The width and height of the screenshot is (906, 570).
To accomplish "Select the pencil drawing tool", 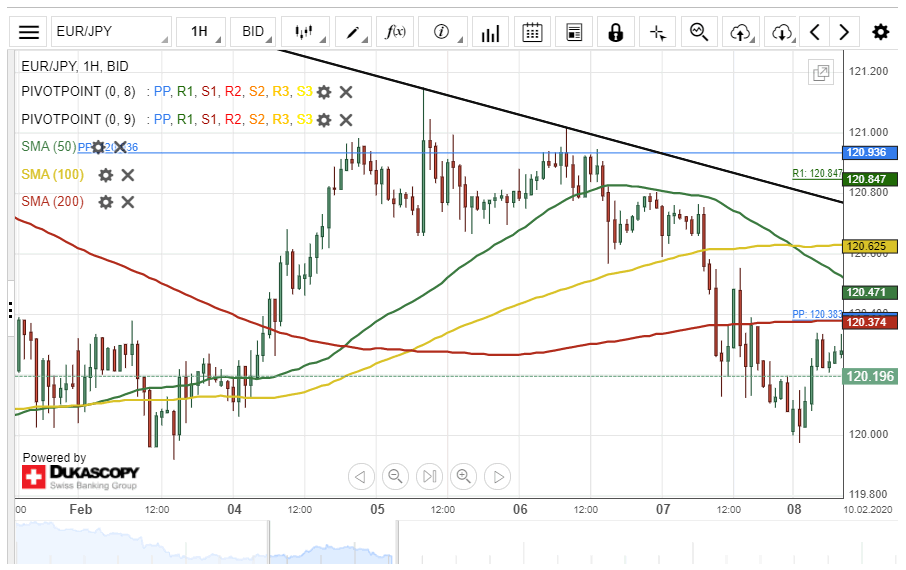I will (354, 32).
